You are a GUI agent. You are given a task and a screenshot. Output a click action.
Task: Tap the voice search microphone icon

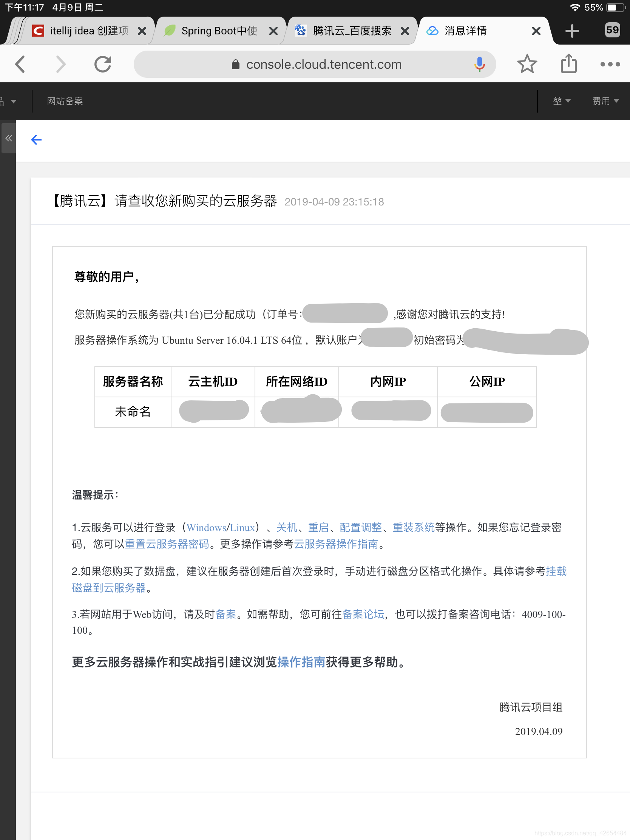tap(479, 64)
